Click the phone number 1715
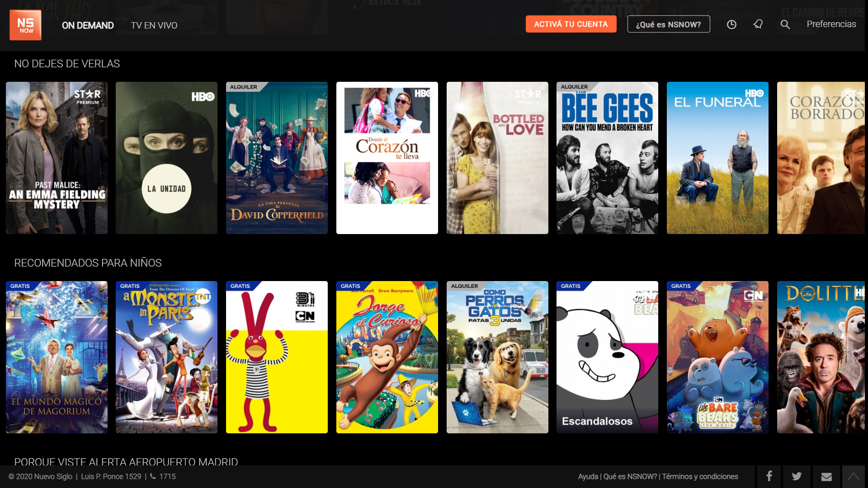The height and width of the screenshot is (488, 868). (x=167, y=476)
